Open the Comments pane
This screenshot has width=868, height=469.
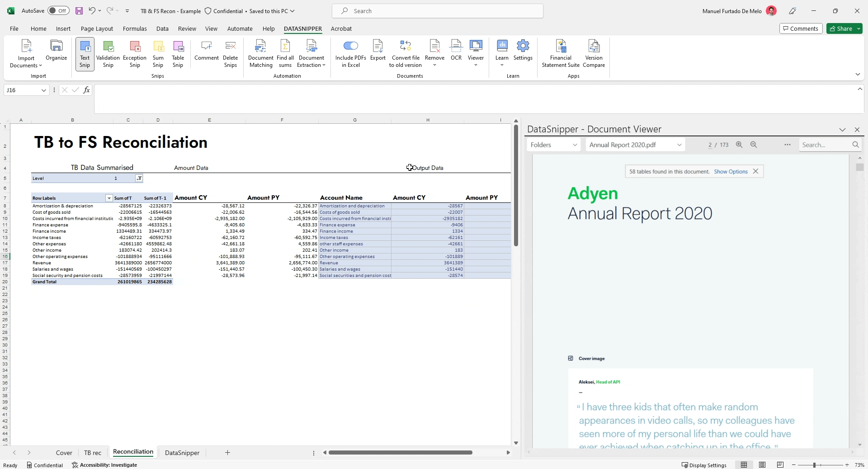(x=801, y=28)
